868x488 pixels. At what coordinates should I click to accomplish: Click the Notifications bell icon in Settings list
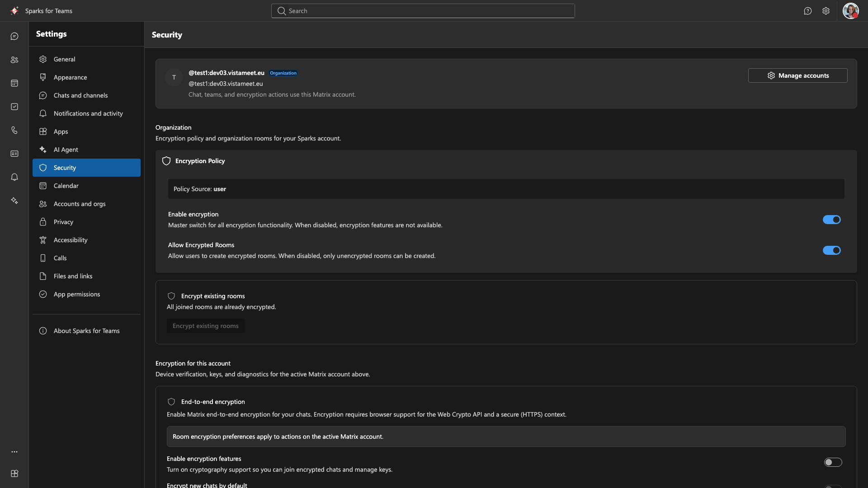pyautogui.click(x=43, y=113)
